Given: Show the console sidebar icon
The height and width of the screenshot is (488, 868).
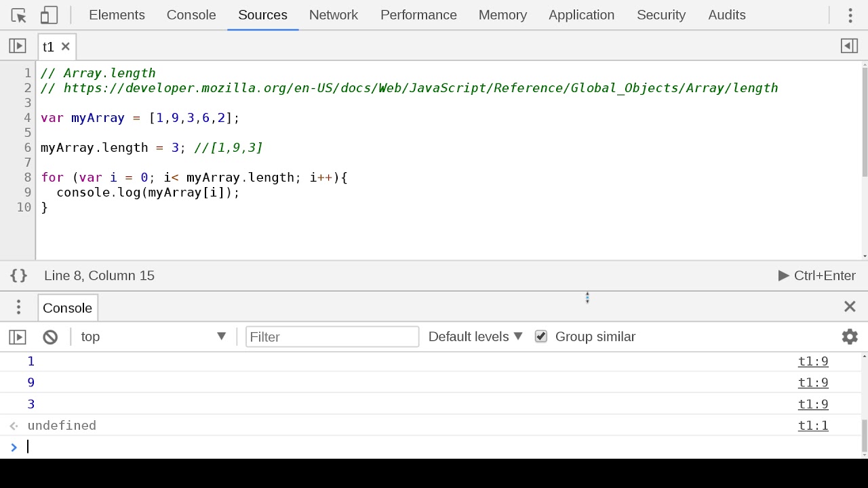Looking at the screenshot, I should click(x=17, y=337).
